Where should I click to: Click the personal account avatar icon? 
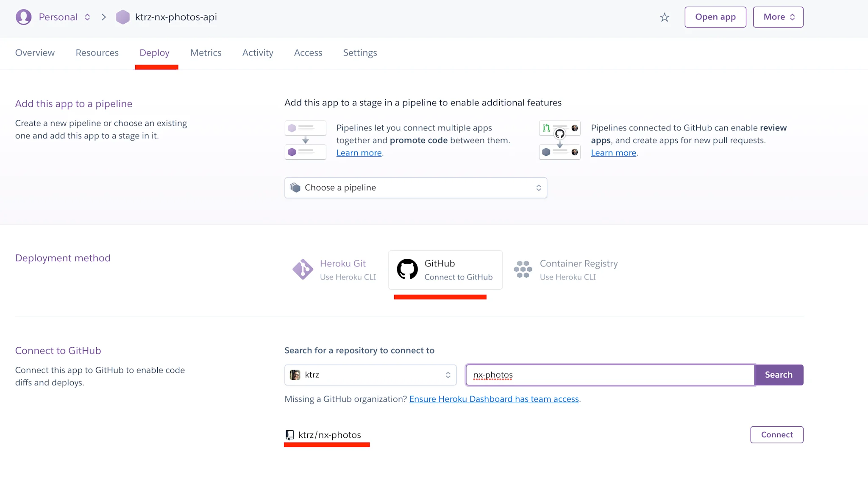pyautogui.click(x=24, y=17)
